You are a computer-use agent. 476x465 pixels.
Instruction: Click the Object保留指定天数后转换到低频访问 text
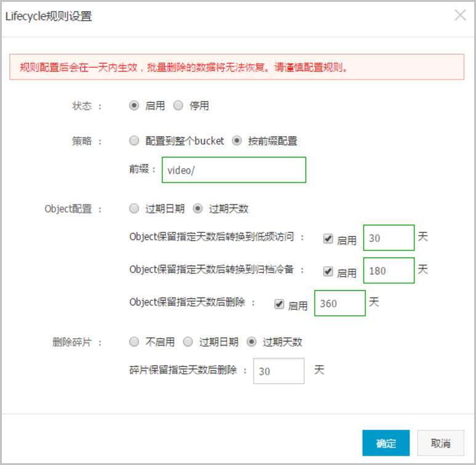point(212,237)
